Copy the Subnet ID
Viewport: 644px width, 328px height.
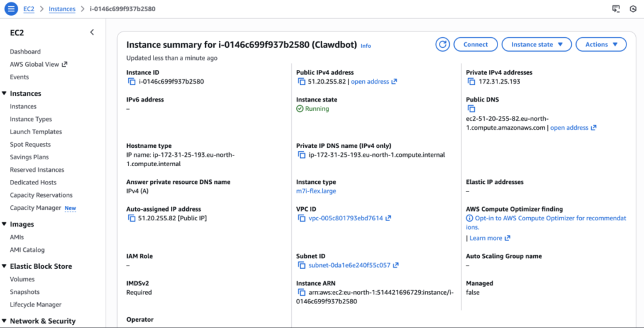(301, 266)
